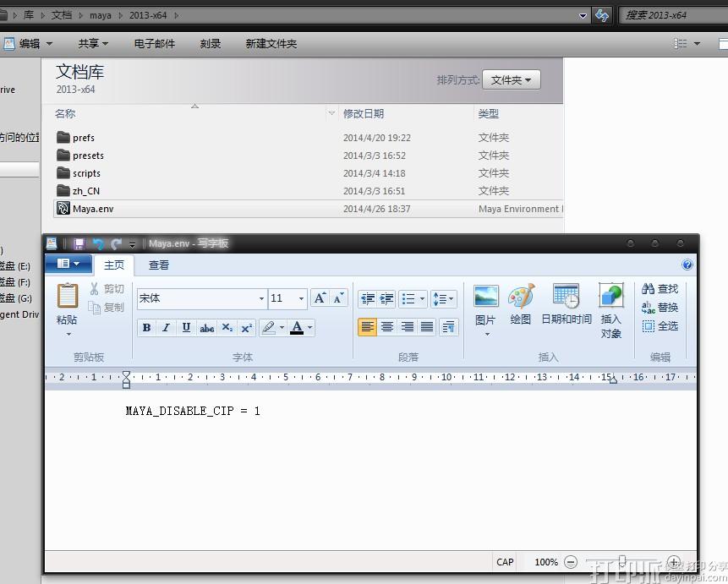Click Find (查找) binoculars button

[x=660, y=289]
